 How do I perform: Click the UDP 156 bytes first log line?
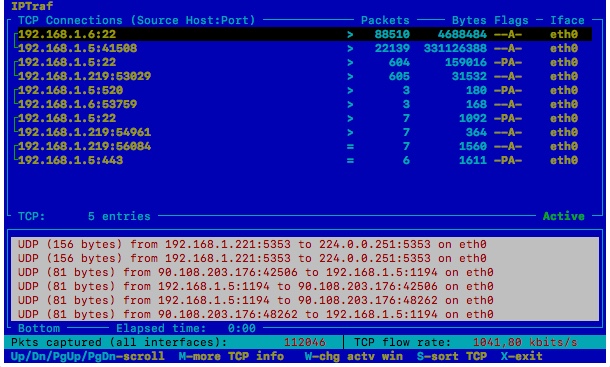point(252,244)
